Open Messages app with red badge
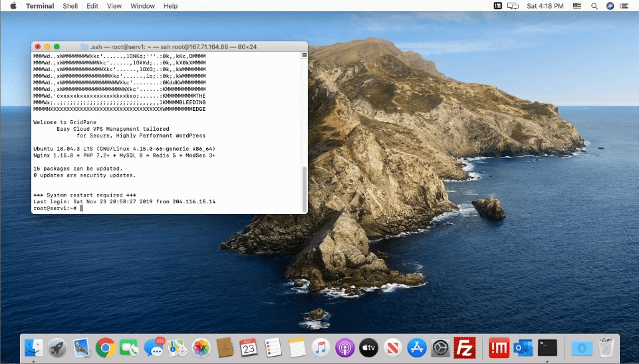The image size is (639, 364). (154, 348)
